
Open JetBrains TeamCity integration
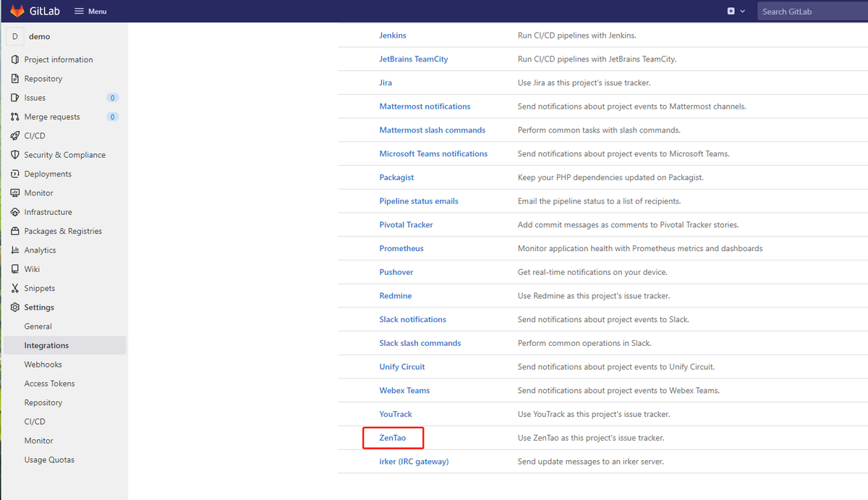point(414,59)
